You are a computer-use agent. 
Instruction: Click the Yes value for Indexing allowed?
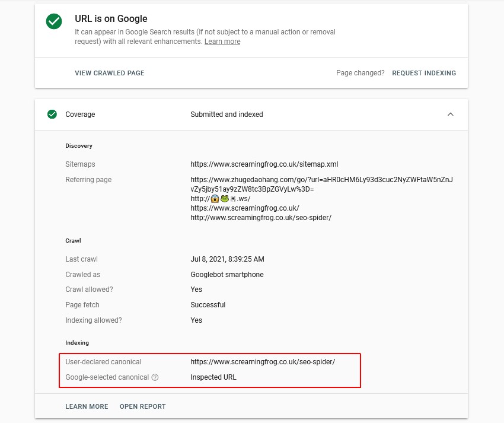tap(196, 320)
